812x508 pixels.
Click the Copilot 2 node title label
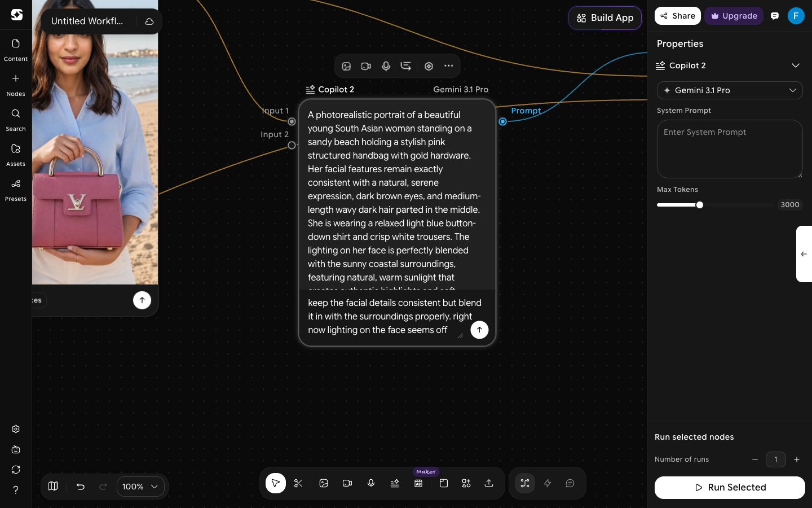click(x=336, y=89)
